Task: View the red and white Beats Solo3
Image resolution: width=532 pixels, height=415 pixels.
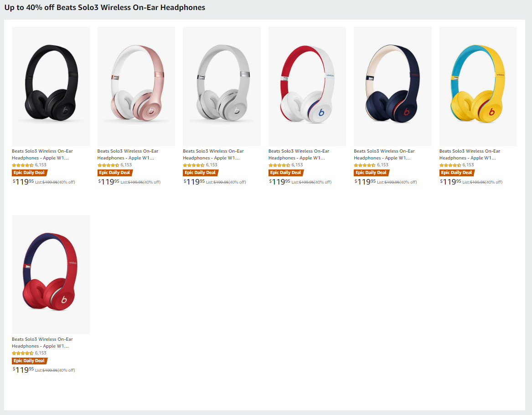Action: 307,87
